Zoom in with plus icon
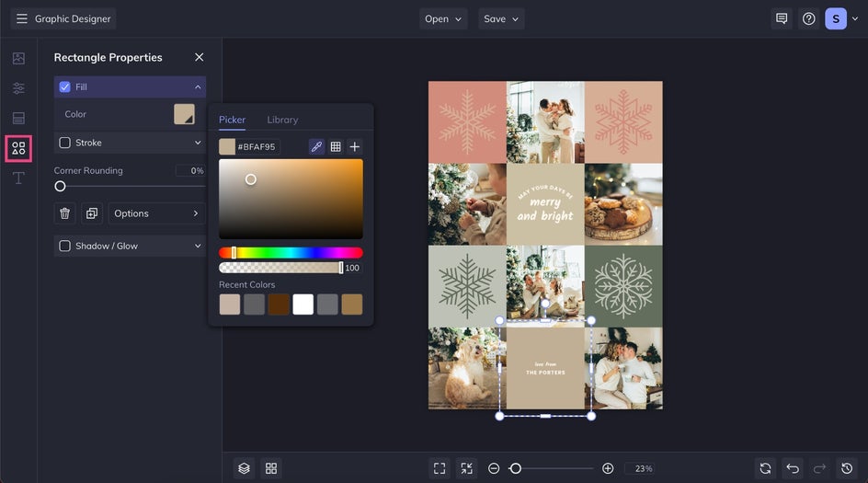 (x=608, y=468)
